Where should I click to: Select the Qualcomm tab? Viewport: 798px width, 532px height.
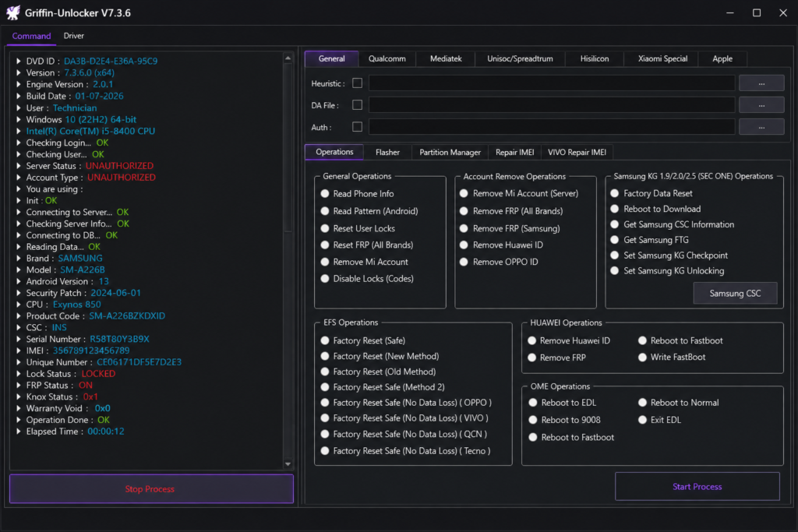(387, 58)
